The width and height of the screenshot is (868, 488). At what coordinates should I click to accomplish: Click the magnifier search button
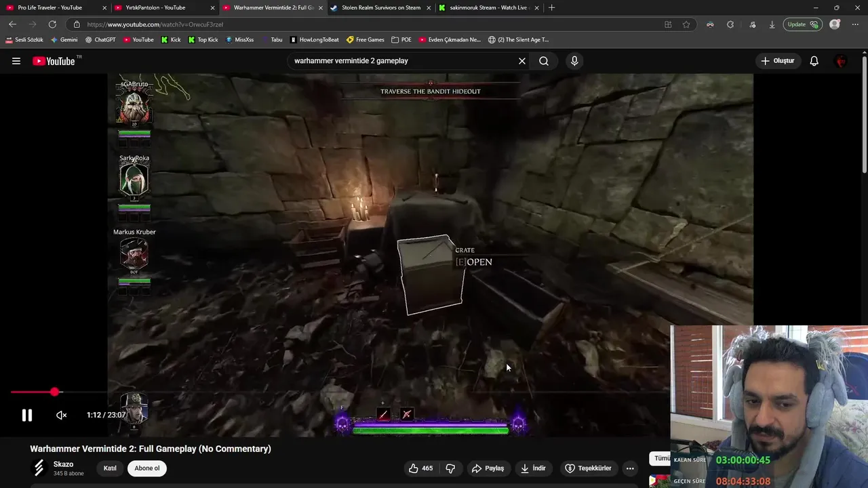point(544,61)
